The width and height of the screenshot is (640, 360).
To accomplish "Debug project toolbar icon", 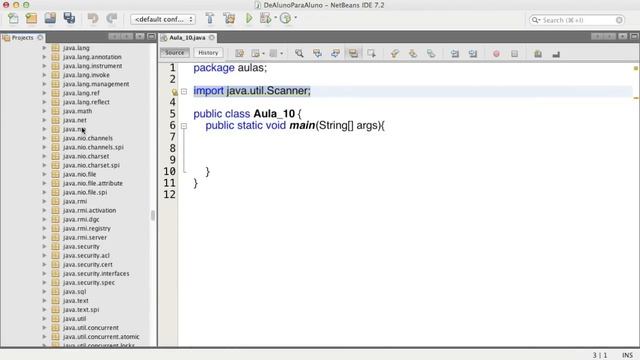I will click(x=265, y=18).
